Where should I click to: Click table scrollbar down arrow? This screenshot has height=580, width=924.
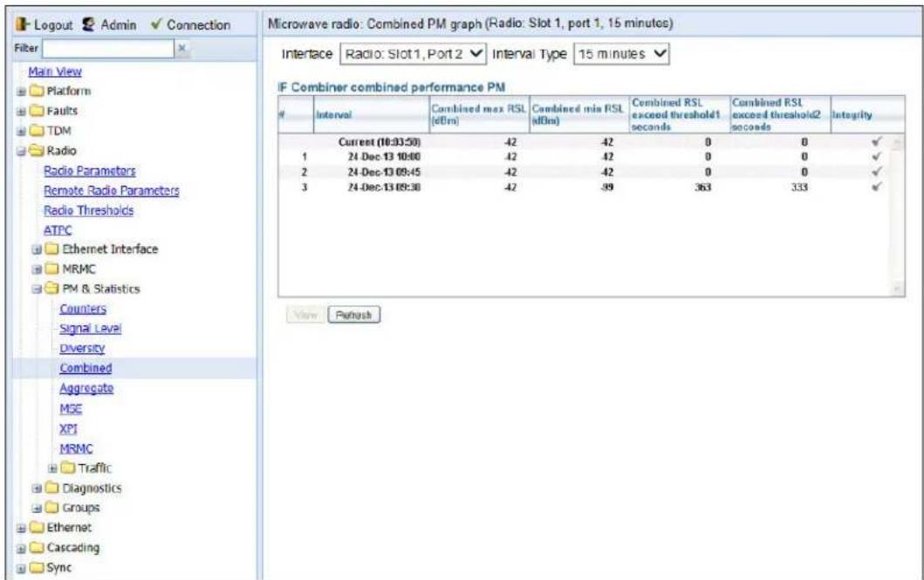(898, 288)
